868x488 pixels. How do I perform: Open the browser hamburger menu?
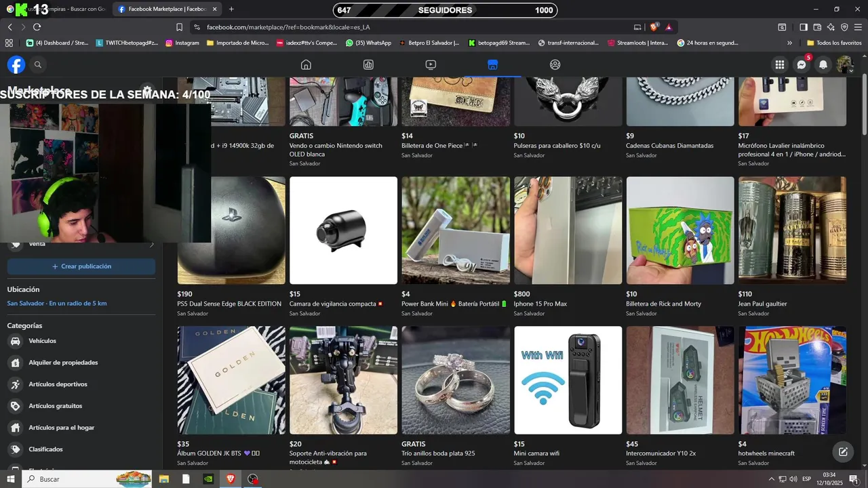coord(858,27)
